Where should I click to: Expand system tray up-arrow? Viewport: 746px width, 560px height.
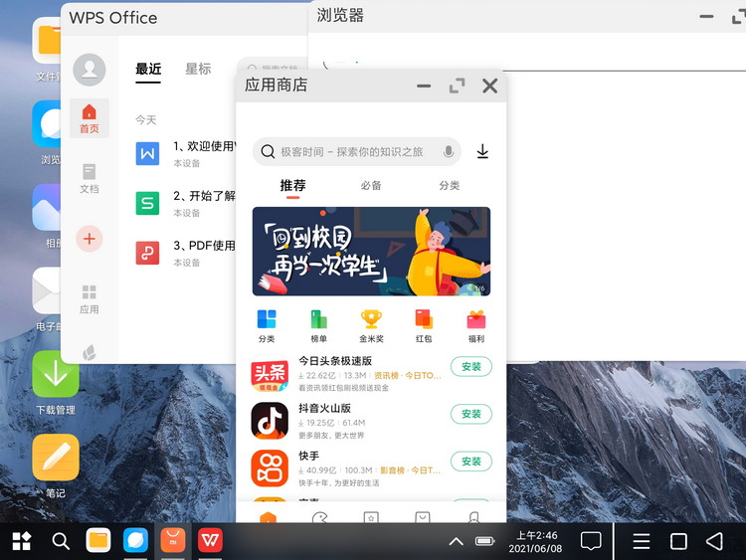click(456, 541)
